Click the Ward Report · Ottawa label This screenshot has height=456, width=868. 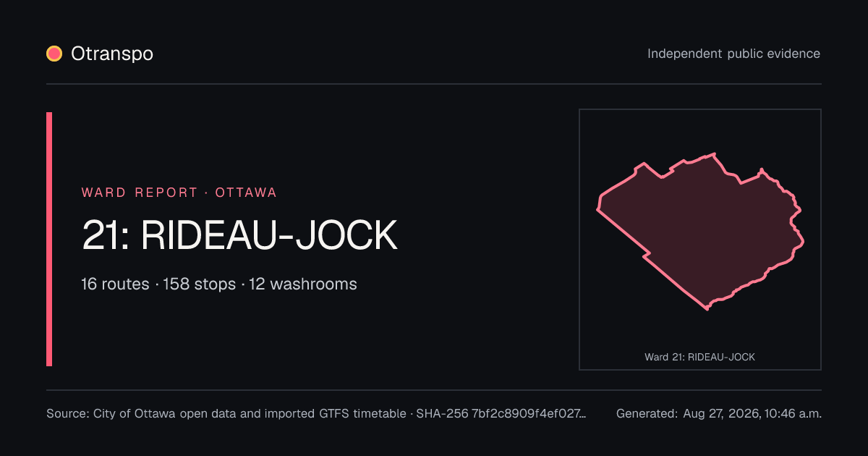(179, 193)
